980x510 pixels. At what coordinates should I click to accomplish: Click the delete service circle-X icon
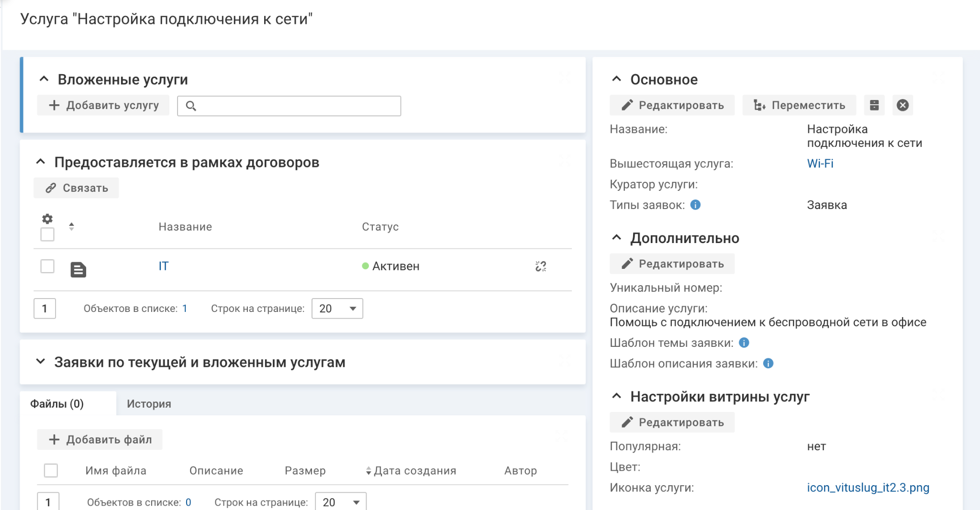pyautogui.click(x=902, y=105)
